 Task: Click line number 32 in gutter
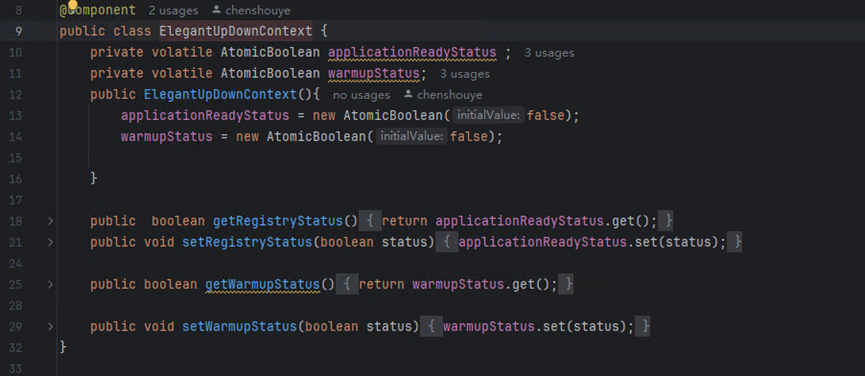(15, 348)
